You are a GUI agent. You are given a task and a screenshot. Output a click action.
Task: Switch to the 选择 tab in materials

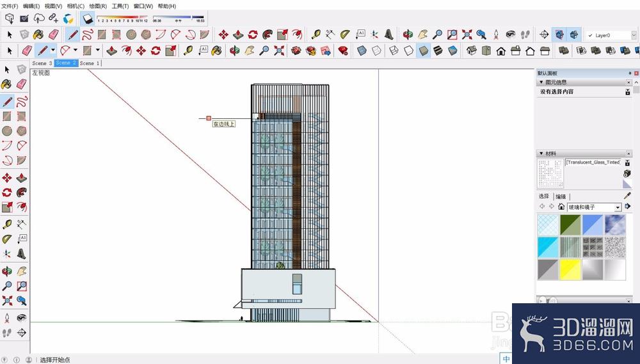[x=544, y=196]
